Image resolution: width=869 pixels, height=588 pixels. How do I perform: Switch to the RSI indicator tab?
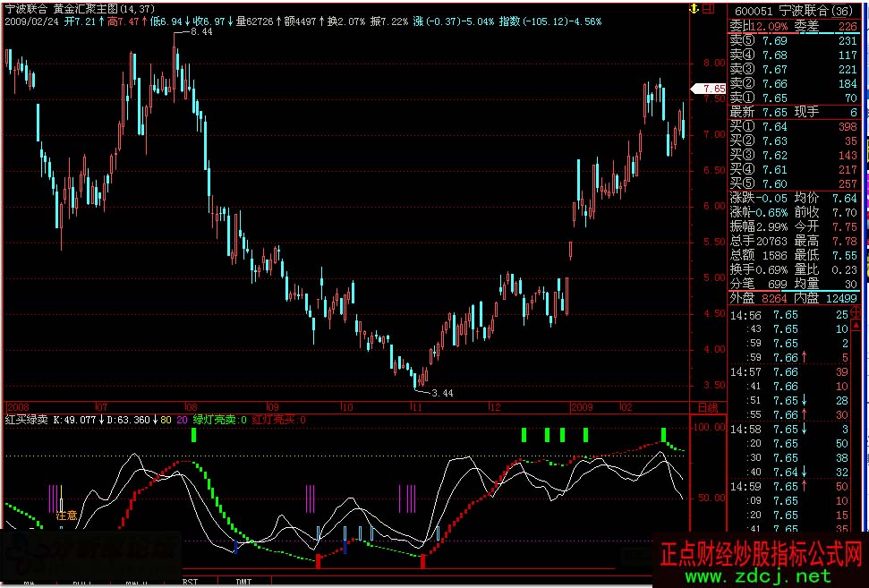point(191,582)
